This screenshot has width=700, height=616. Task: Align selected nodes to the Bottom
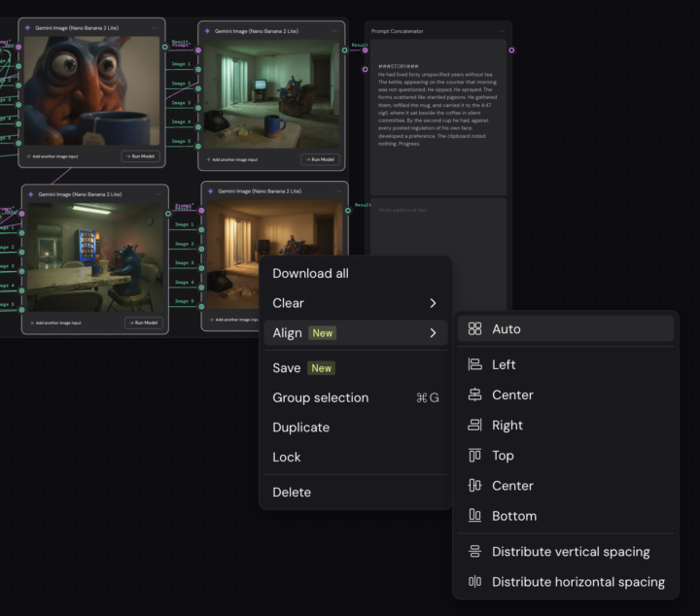click(x=566, y=516)
